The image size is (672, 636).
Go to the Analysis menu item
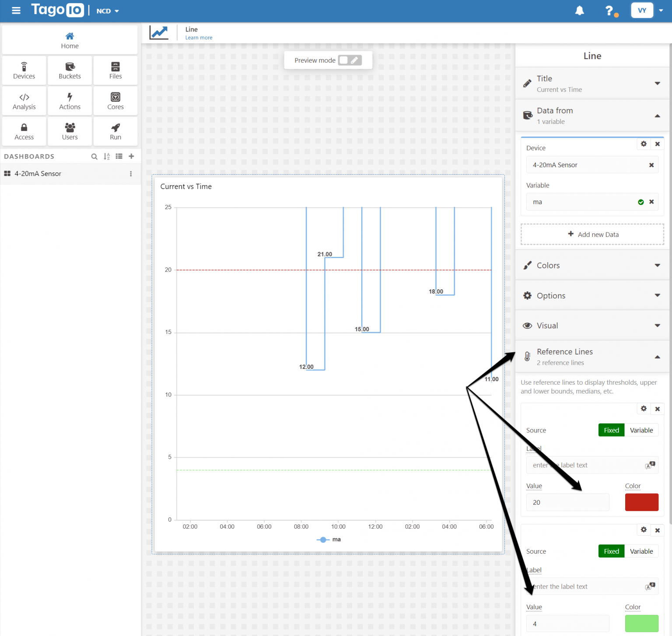click(24, 101)
